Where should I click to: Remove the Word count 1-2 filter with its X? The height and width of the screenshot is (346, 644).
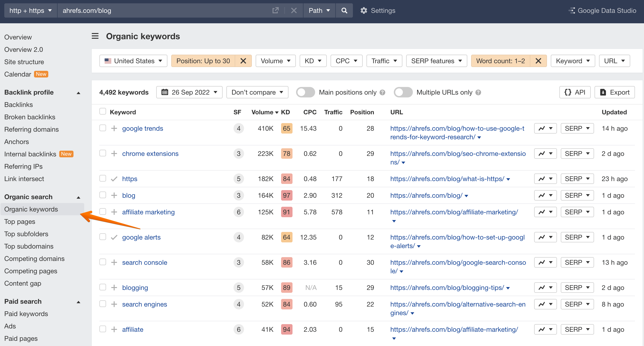(538, 61)
